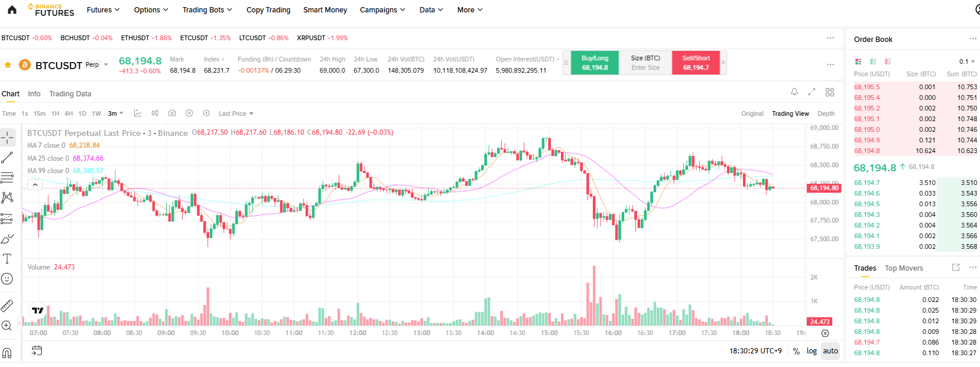Open the chart indicators icon

[138, 113]
